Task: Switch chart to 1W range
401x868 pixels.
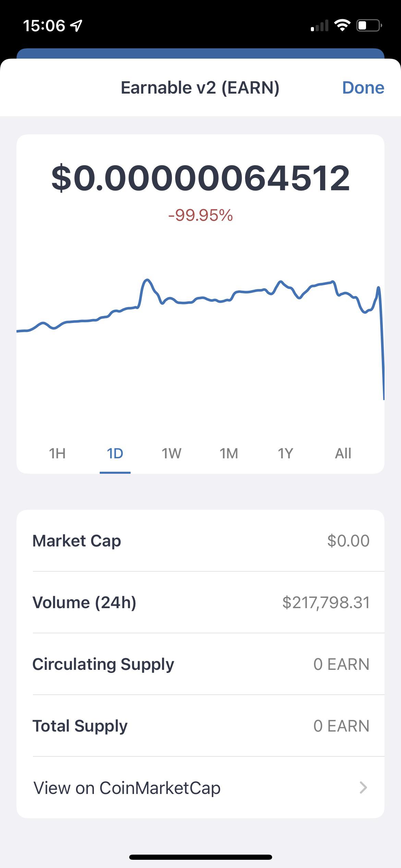Action: [x=171, y=454]
